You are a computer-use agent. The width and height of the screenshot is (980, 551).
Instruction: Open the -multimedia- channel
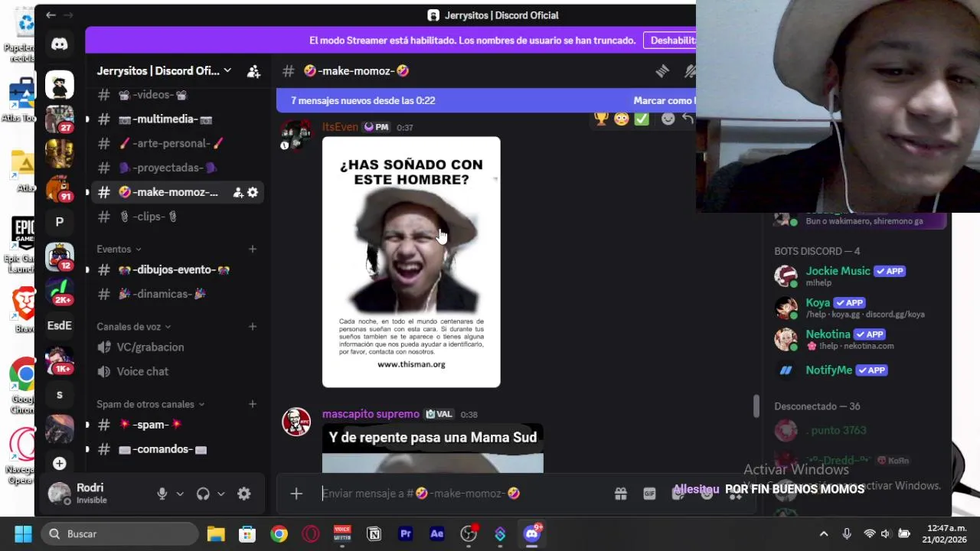(x=177, y=119)
